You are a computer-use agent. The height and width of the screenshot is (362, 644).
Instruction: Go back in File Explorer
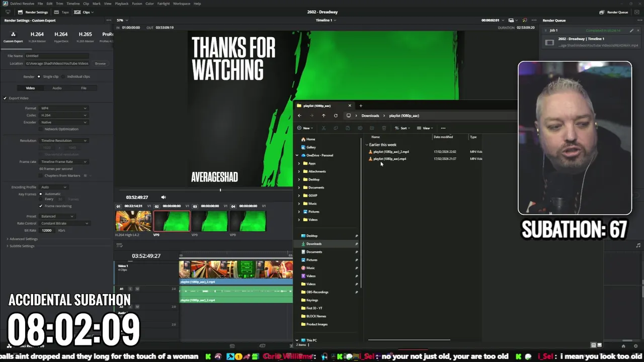pos(299,116)
